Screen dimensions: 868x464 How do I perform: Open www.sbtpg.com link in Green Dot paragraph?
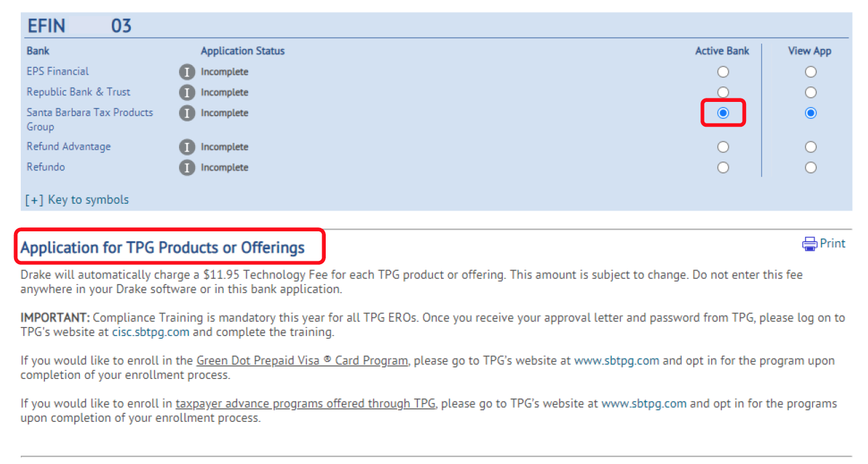(617, 361)
